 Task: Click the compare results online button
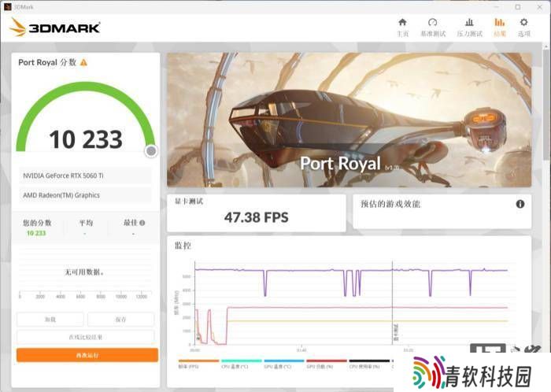85,337
